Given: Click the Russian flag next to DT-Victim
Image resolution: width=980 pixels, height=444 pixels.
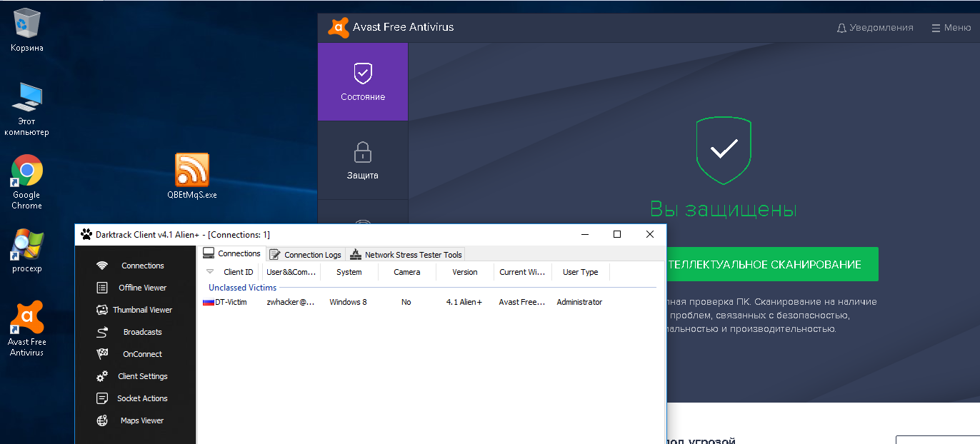Looking at the screenshot, I should [209, 302].
